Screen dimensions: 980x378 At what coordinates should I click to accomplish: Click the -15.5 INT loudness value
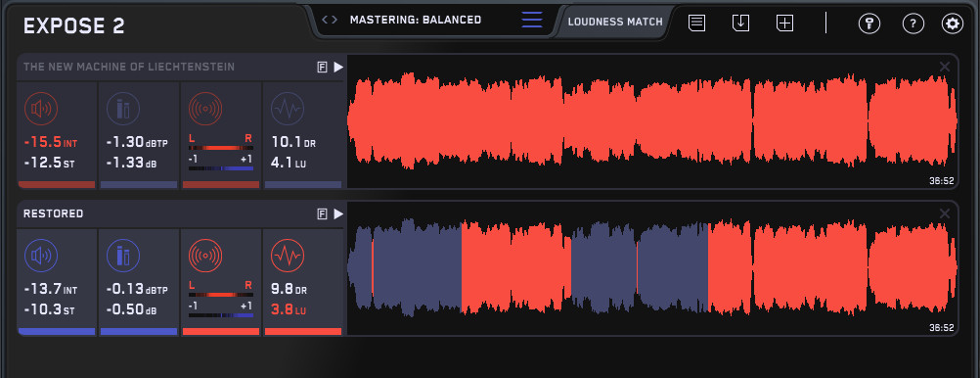51,143
